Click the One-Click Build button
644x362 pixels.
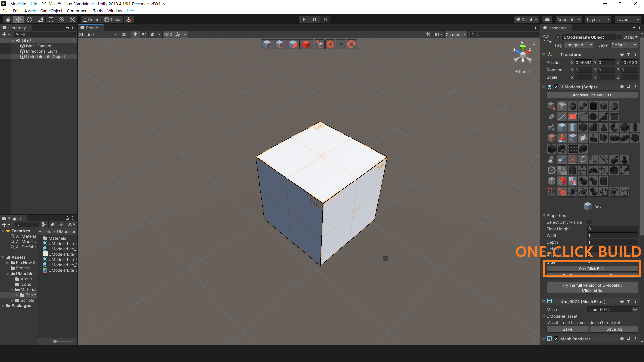point(592,269)
